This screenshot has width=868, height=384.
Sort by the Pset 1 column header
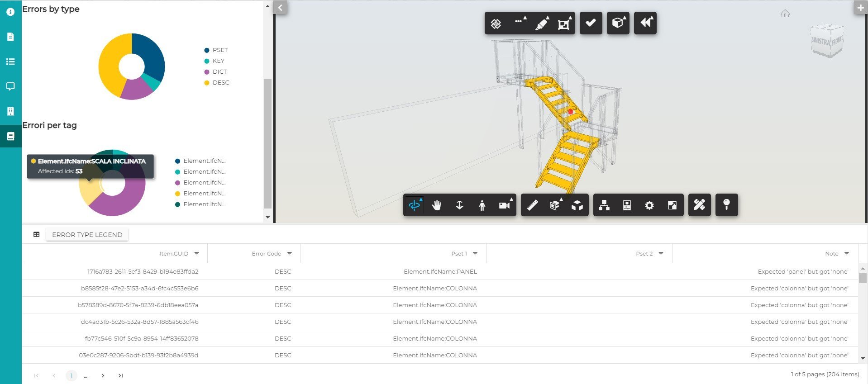click(459, 254)
